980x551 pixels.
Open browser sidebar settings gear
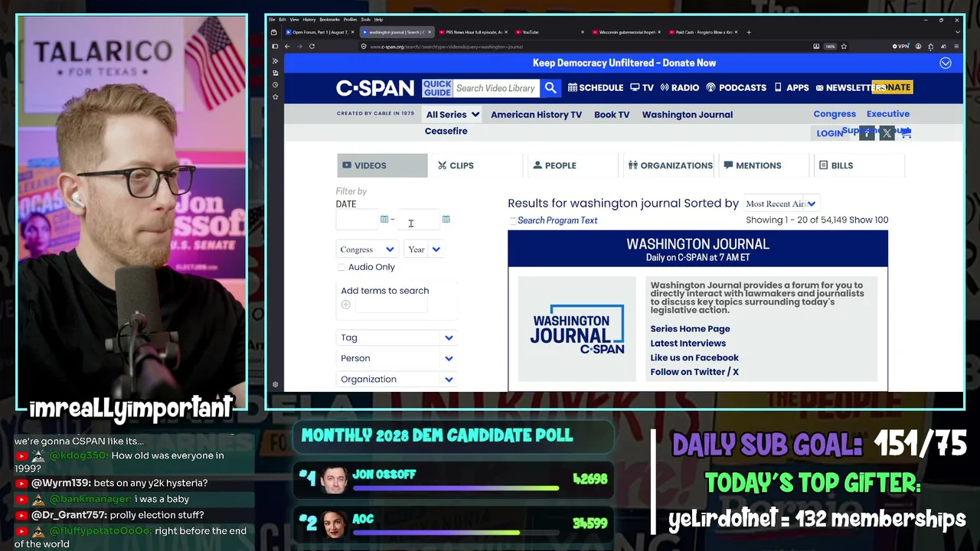click(275, 385)
